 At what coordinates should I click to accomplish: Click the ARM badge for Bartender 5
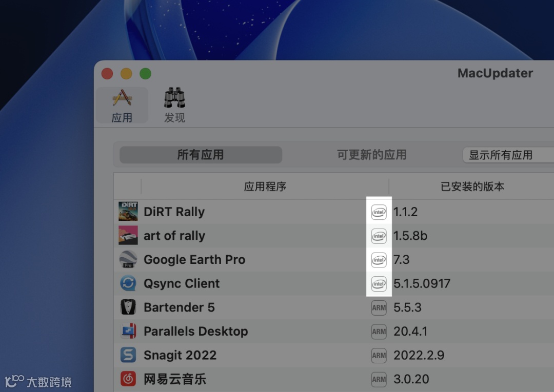pyautogui.click(x=379, y=307)
